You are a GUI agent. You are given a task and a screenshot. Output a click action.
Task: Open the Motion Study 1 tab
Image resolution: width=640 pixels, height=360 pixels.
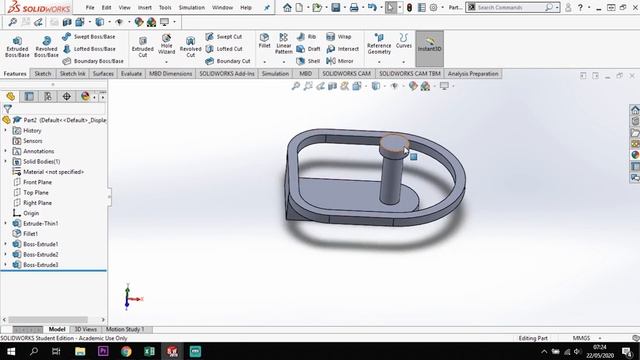[125, 329]
